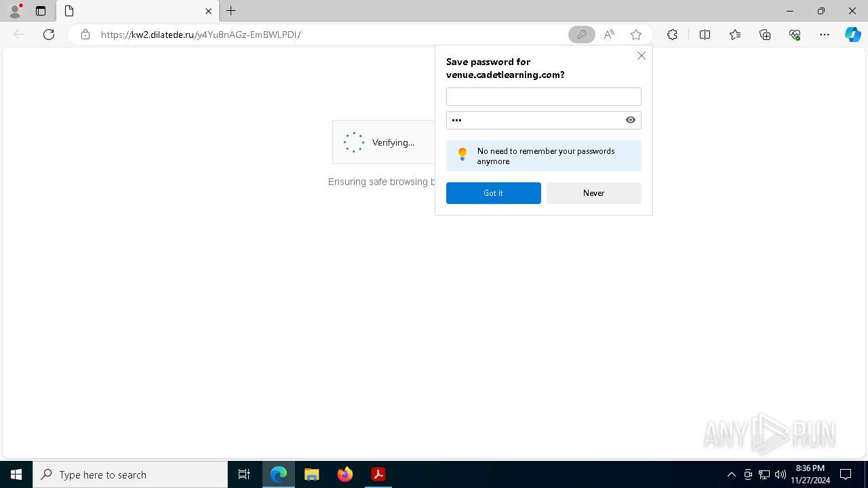Close the save password popup

tap(641, 56)
